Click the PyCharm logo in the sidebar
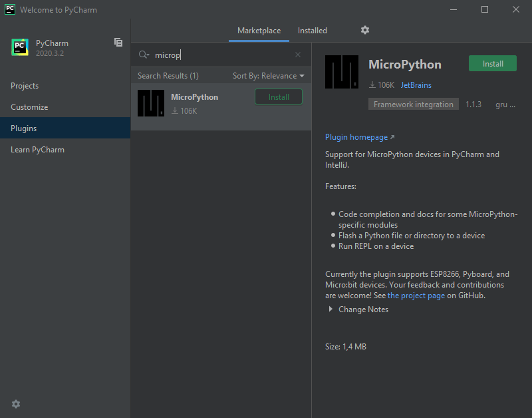532x418 pixels. (x=20, y=47)
